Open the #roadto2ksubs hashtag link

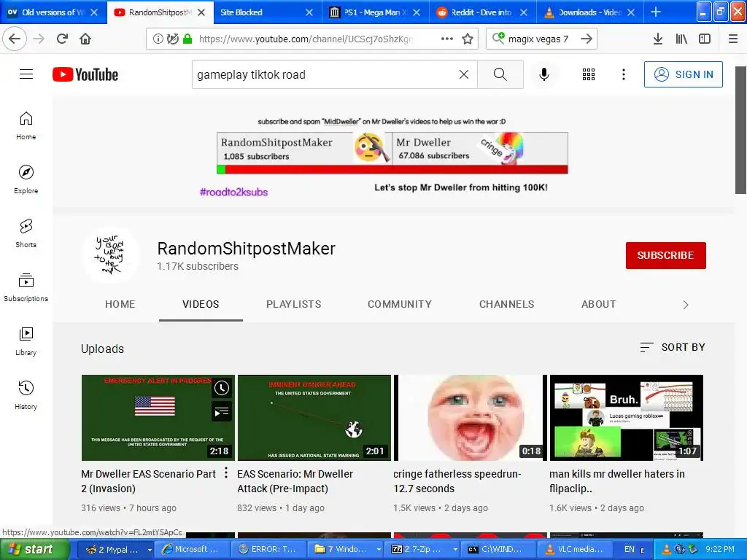click(x=234, y=192)
